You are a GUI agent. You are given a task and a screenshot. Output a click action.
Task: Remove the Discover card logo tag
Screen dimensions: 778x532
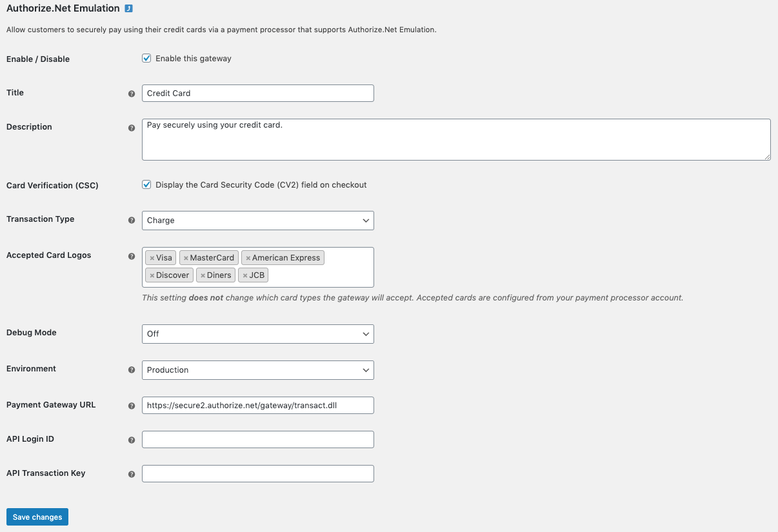point(151,275)
